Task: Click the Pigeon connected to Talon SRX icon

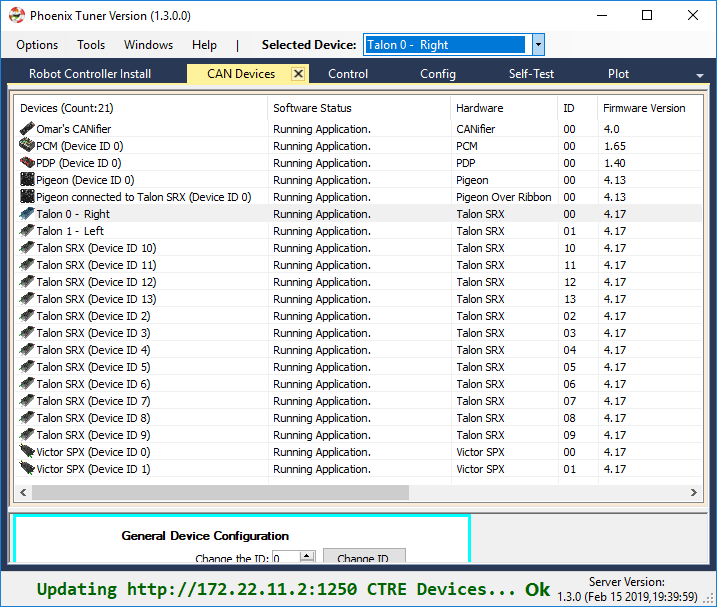Action: [27, 196]
